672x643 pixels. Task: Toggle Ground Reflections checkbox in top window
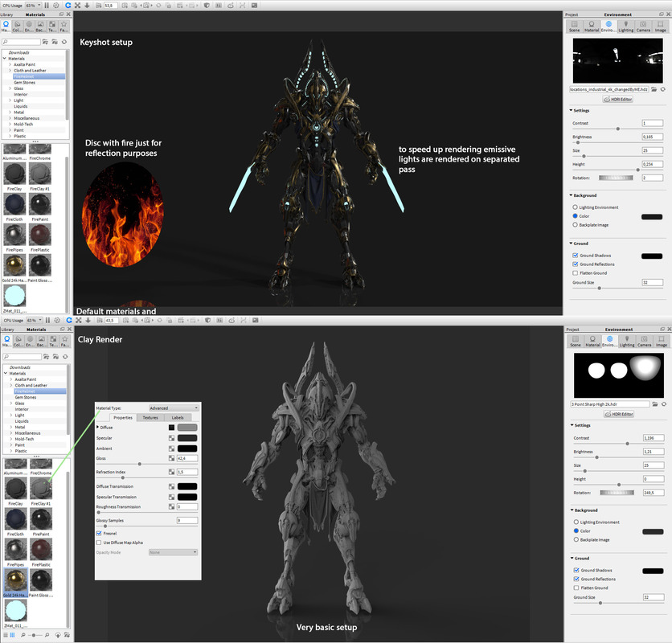[576, 264]
